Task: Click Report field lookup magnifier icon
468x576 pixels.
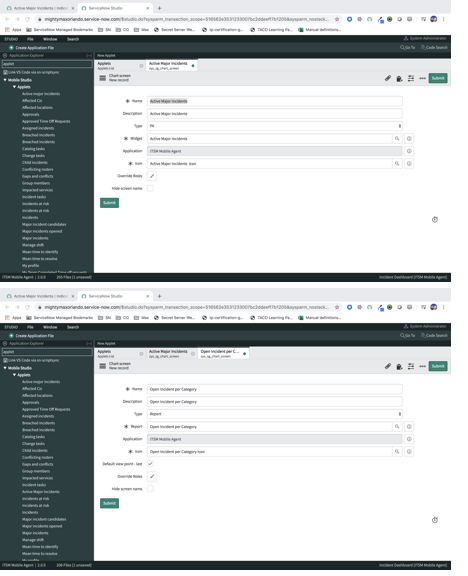Action: pos(397,426)
